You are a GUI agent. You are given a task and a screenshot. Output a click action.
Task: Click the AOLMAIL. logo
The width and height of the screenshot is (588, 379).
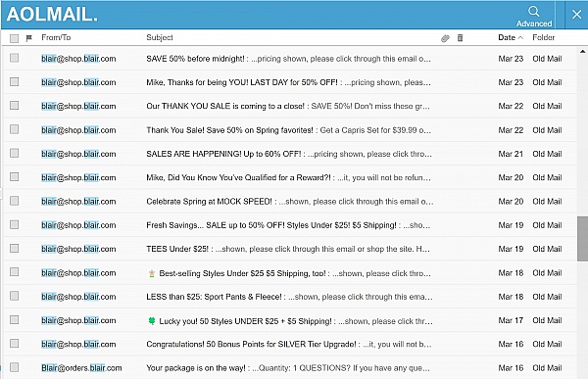tap(52, 15)
